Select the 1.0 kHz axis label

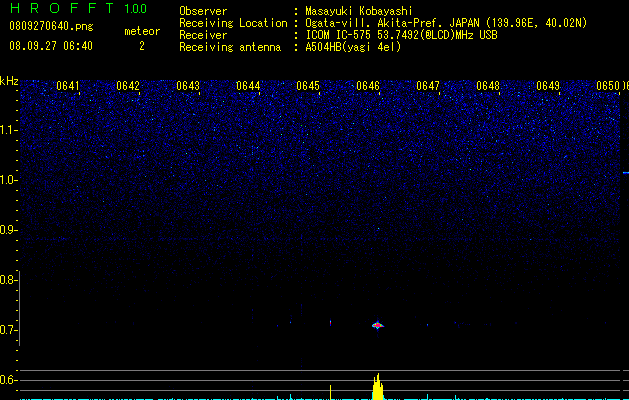click(8, 180)
